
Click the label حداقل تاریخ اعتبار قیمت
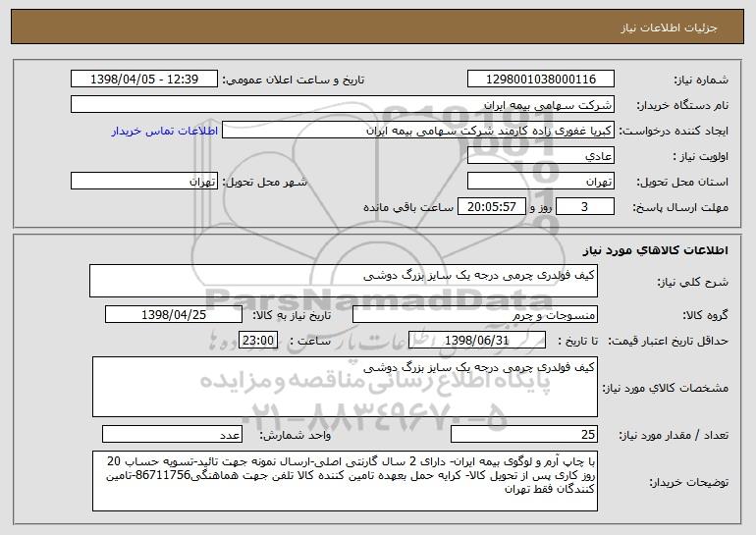[x=669, y=342]
